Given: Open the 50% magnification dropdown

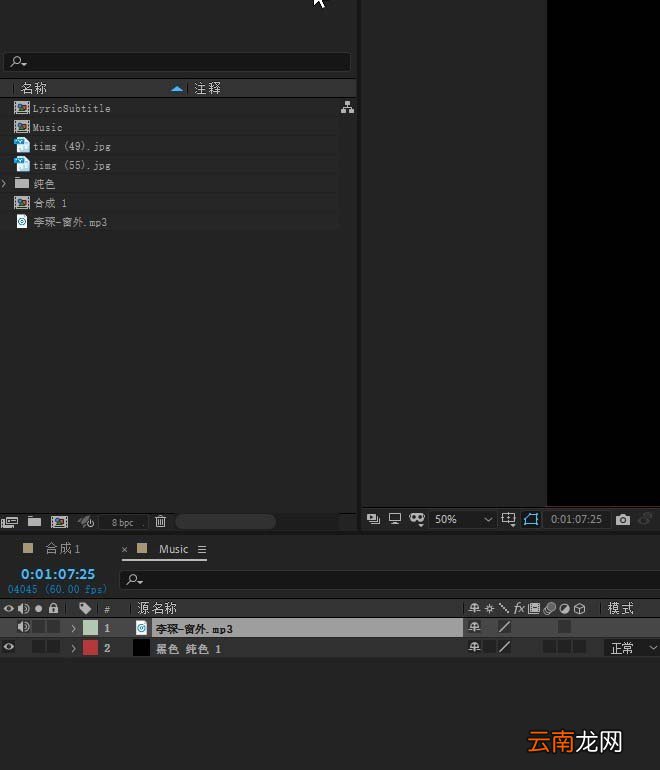Looking at the screenshot, I should click(x=463, y=520).
